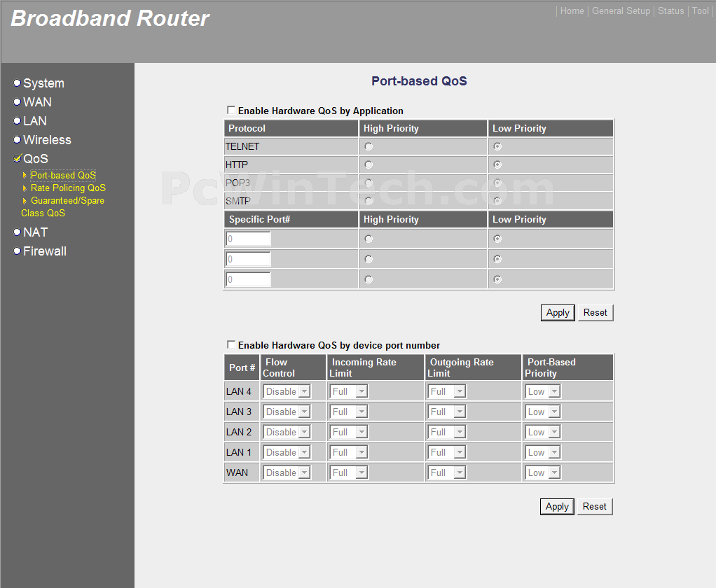Open LAN 3 Outgoing Rate Limit dropdown

[447, 412]
